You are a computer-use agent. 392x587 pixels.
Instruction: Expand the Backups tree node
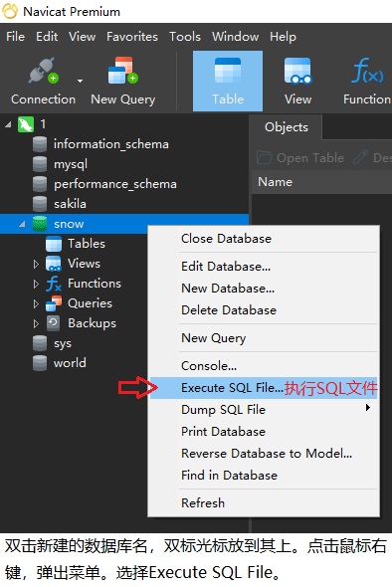36,323
